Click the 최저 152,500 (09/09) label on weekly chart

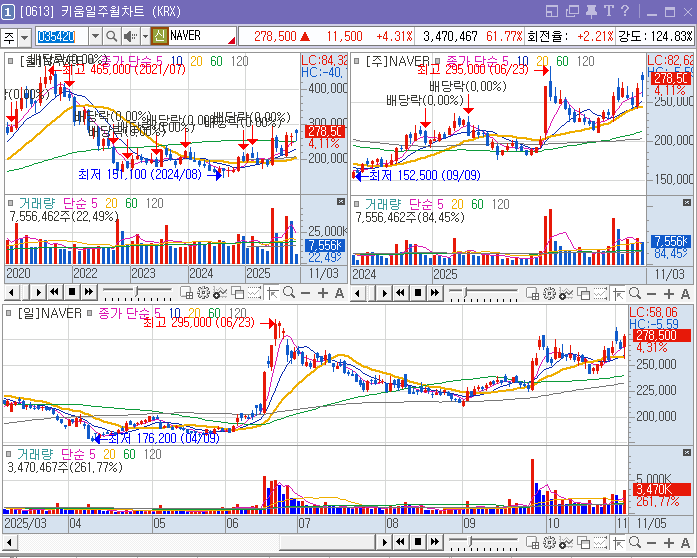[425, 175]
